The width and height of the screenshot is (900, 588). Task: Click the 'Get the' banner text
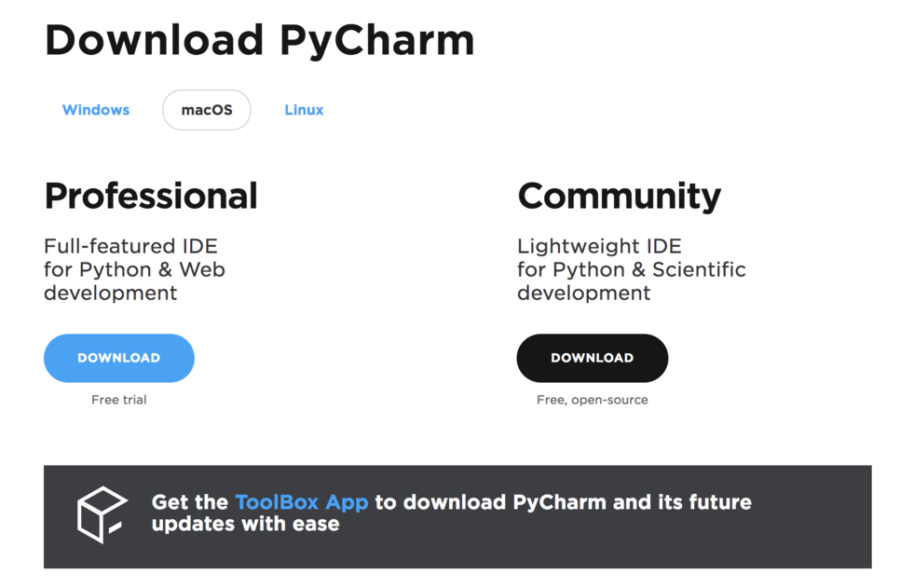pyautogui.click(x=190, y=502)
